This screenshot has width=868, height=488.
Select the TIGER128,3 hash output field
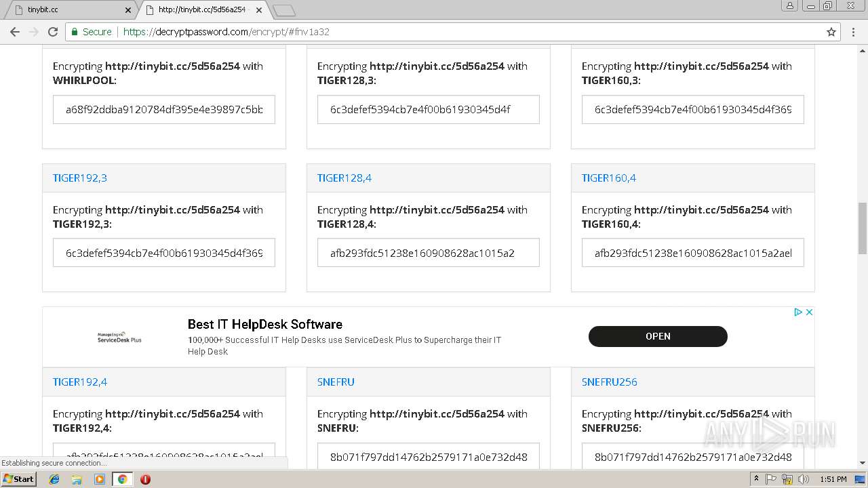coord(429,109)
